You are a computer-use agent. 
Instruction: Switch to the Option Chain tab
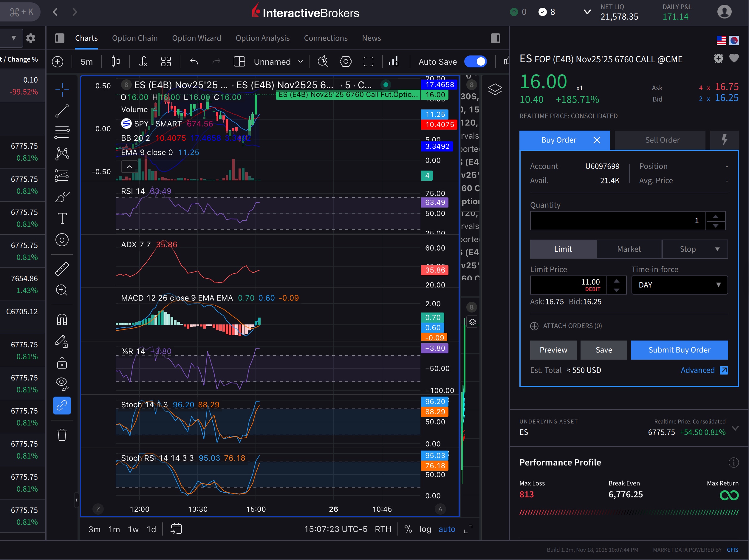[x=135, y=38]
